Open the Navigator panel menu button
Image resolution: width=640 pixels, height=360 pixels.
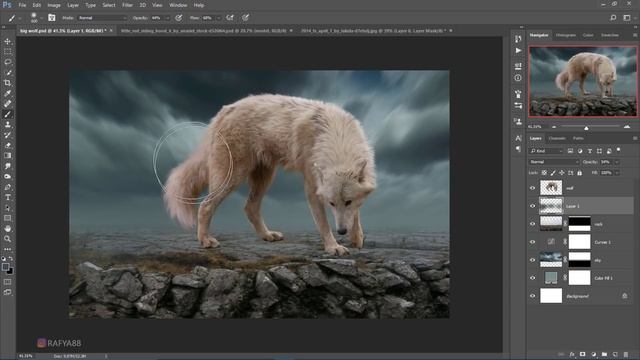[x=635, y=36]
